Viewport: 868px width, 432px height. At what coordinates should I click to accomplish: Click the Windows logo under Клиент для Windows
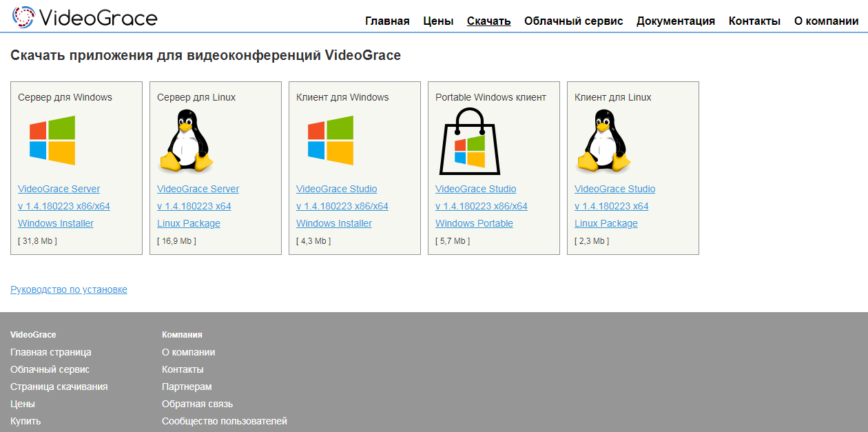330,141
